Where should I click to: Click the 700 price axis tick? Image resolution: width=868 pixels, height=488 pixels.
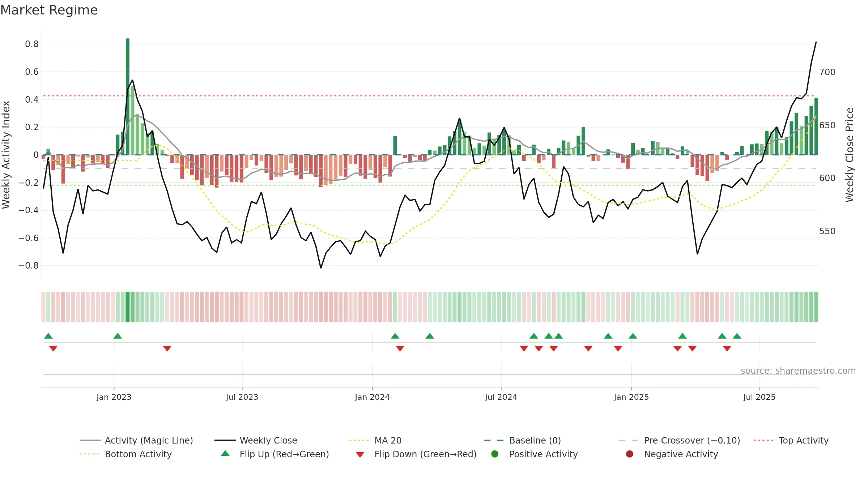827,72
